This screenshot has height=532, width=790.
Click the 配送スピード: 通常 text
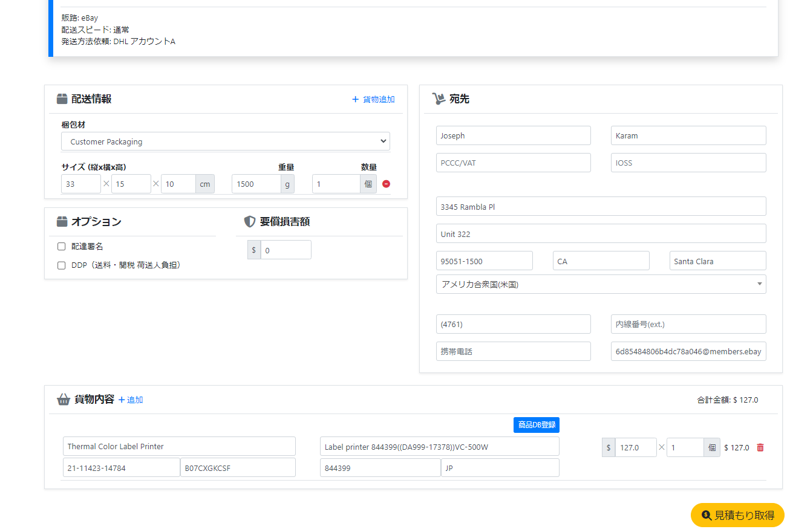tap(95, 30)
